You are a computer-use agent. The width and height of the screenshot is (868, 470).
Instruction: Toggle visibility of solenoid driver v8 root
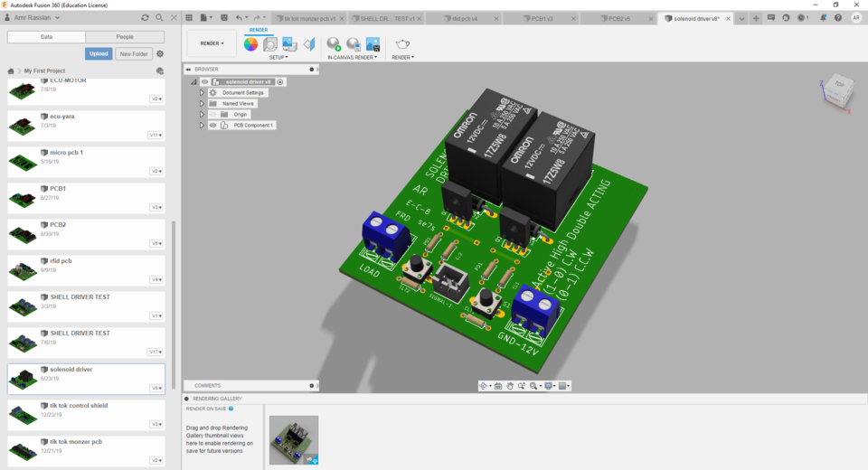[204, 82]
